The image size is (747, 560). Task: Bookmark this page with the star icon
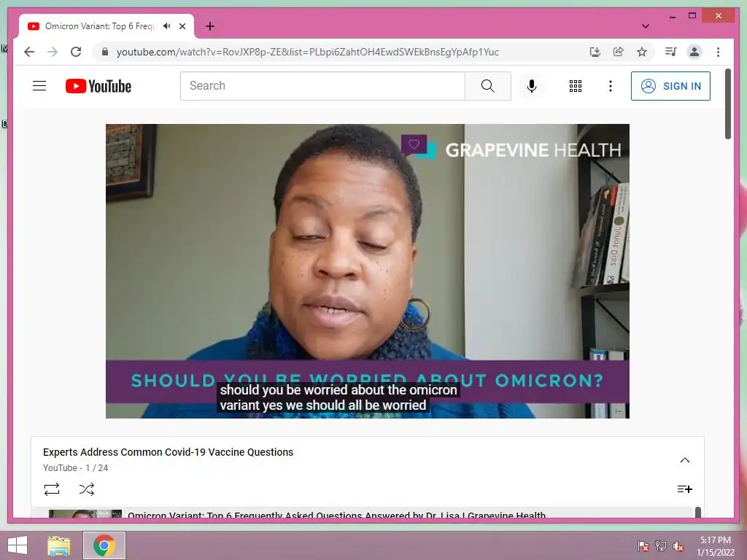642,52
